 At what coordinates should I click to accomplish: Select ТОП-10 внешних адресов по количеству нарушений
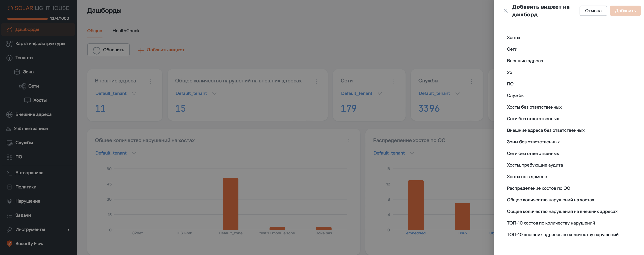coord(563,235)
